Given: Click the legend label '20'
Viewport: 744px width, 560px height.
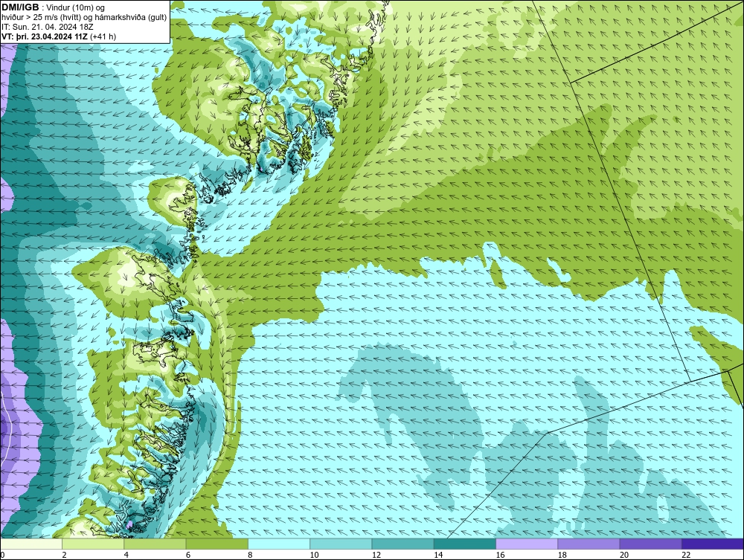Looking at the screenshot, I should [624, 556].
